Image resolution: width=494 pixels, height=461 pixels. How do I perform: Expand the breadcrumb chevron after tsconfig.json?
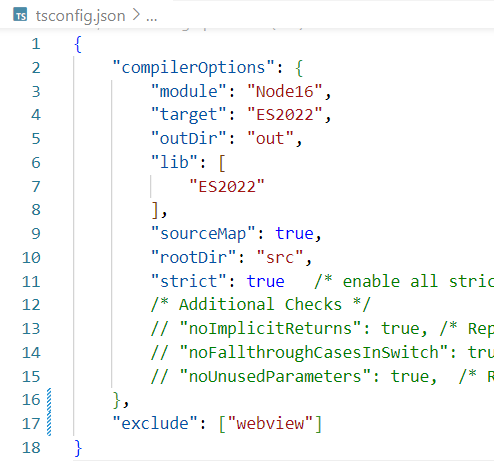[x=136, y=15]
